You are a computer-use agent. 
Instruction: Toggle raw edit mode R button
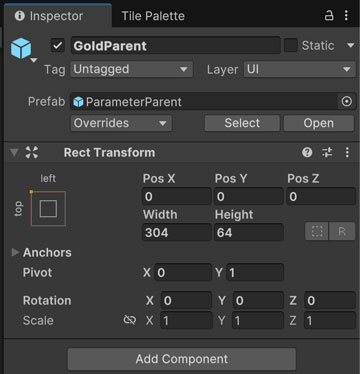(342, 231)
